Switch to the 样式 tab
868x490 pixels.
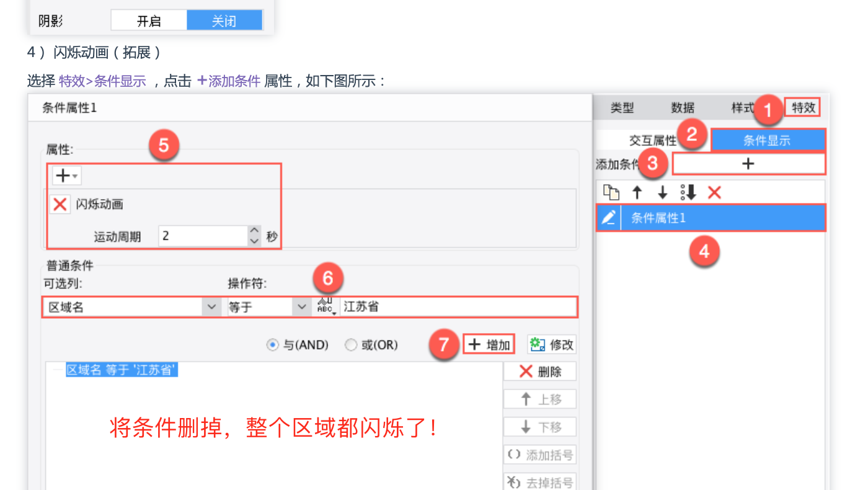click(x=743, y=108)
